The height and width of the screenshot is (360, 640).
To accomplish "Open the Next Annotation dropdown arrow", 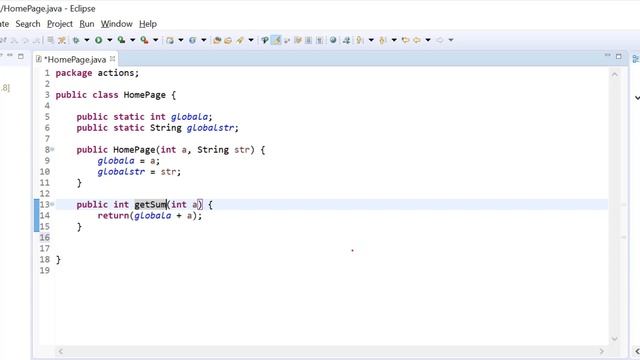I will (x=371, y=40).
